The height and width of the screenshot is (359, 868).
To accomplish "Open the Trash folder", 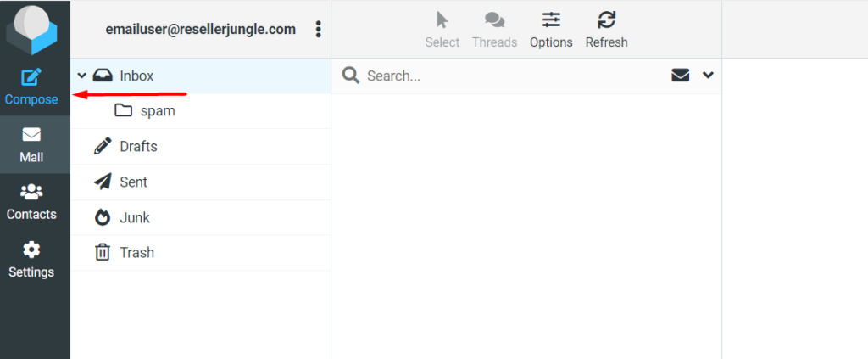I will [x=136, y=253].
